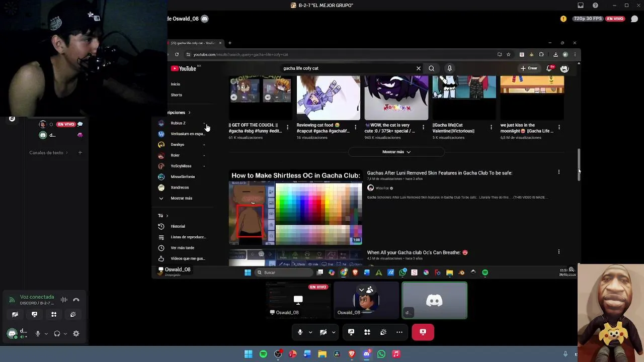This screenshot has height=362, width=644.
Task: Toggle camera in Discord call controls
Action: click(x=323, y=332)
